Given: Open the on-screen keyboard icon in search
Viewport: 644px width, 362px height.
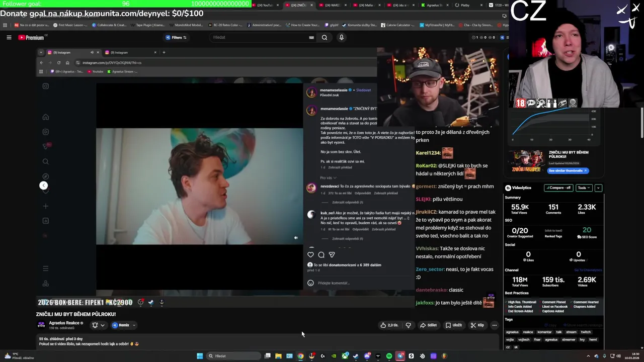Looking at the screenshot, I should [311, 37].
